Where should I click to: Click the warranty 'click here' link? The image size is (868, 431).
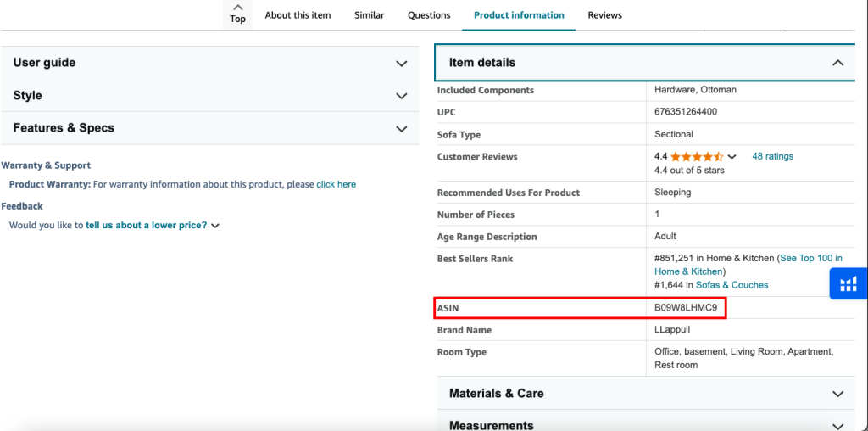tap(336, 184)
